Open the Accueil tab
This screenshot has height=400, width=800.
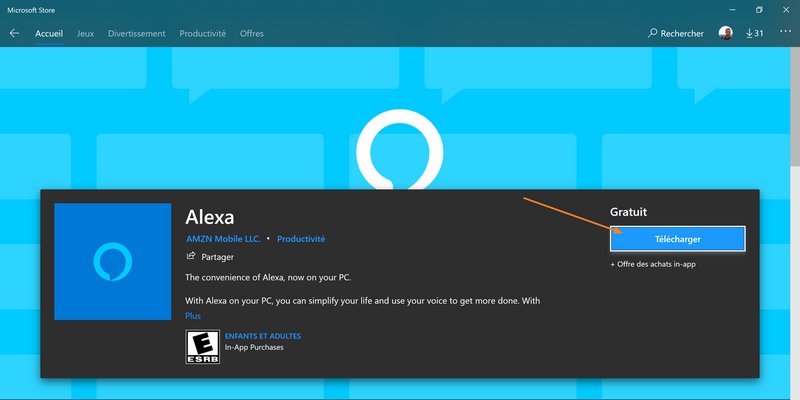coord(49,34)
